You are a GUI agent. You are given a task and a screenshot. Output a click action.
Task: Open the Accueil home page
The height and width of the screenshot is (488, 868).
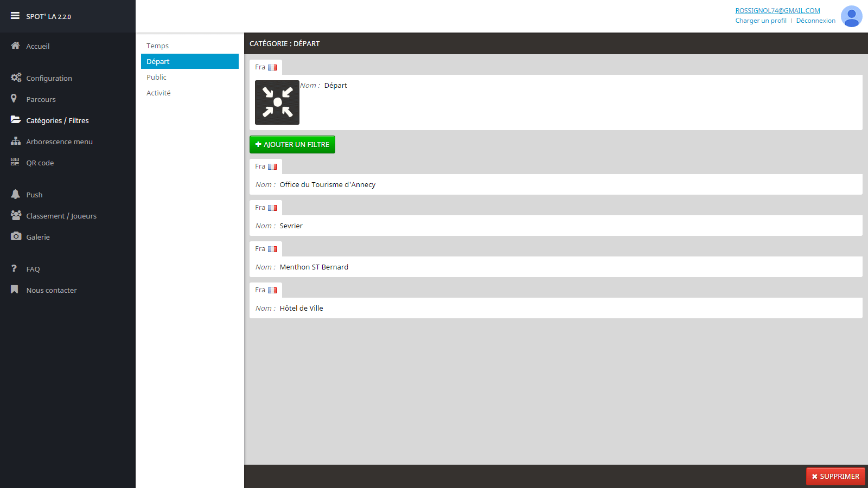(37, 46)
